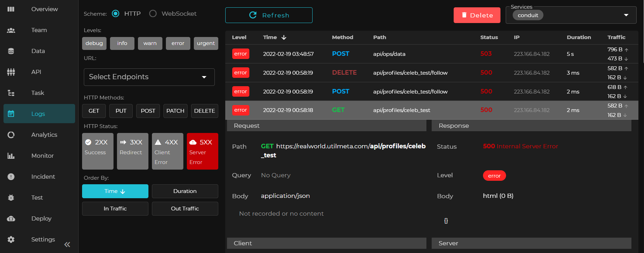The image size is (644, 253).
Task: Collapse the Response section header
Action: (x=532, y=126)
